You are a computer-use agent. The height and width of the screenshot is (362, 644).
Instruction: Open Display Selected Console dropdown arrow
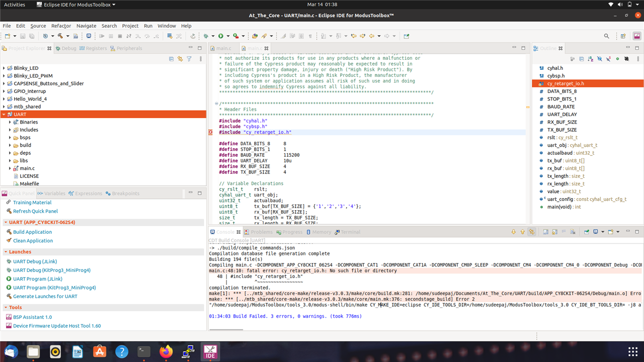point(603,232)
